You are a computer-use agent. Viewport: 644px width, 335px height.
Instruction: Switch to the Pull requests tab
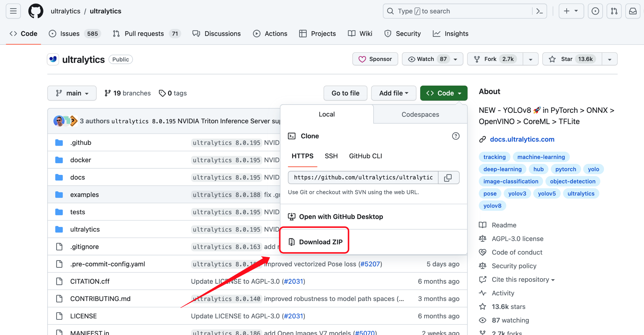[147, 33]
